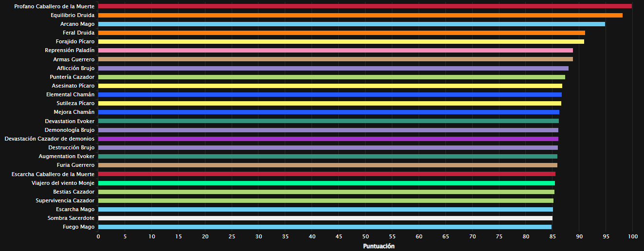644x251 pixels.
Task: Select the Armas Guerrero tan bar
Action: [x=335, y=59]
